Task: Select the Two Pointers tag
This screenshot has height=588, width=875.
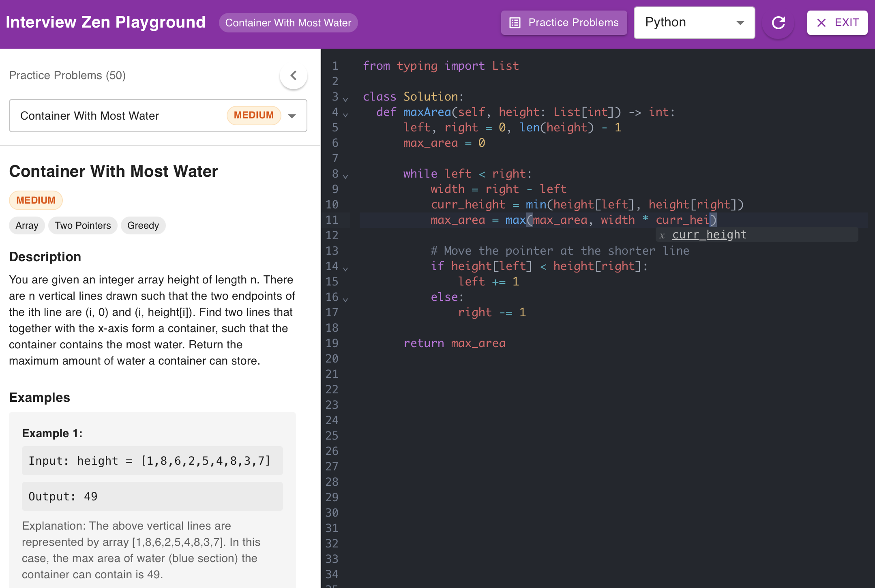Action: [x=83, y=225]
